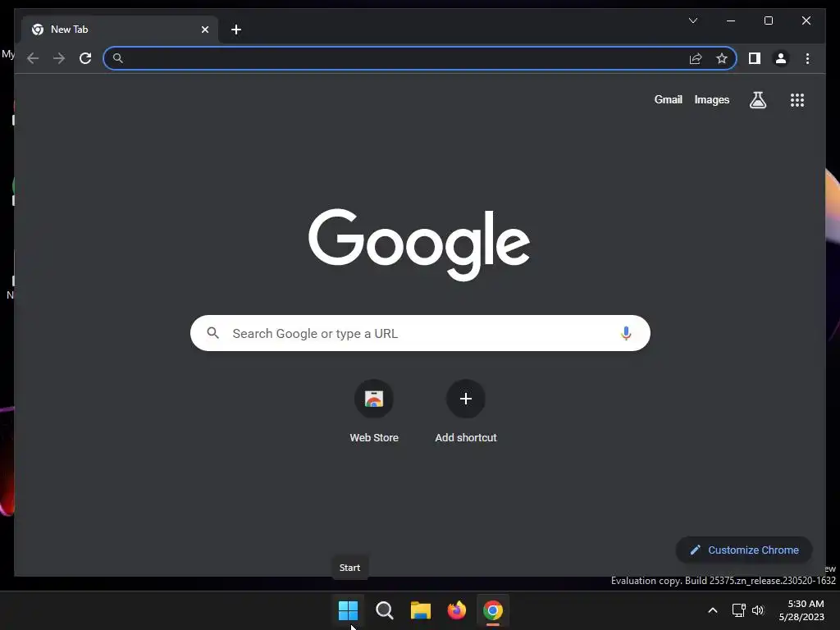Open Search Labs flask icon
This screenshot has width=840, height=630.
757,99
